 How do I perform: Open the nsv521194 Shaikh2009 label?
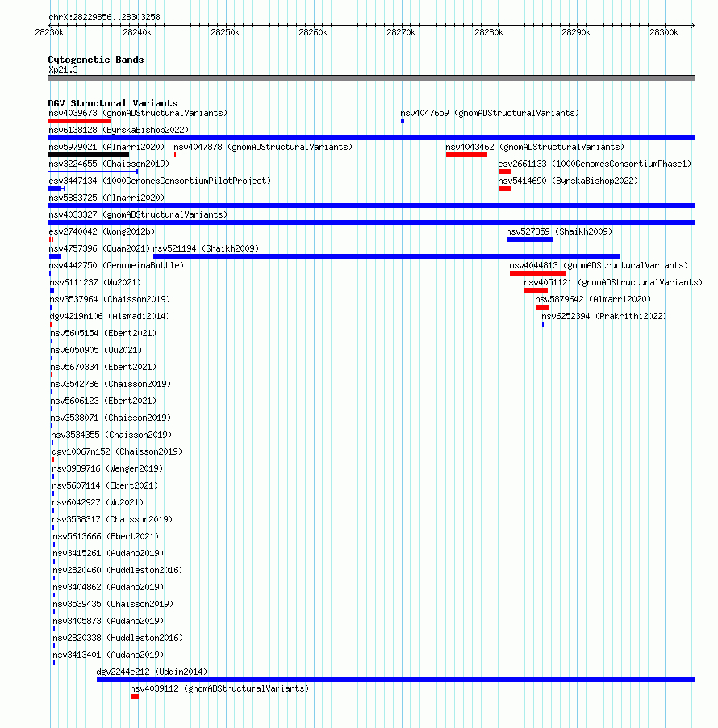tap(206, 248)
